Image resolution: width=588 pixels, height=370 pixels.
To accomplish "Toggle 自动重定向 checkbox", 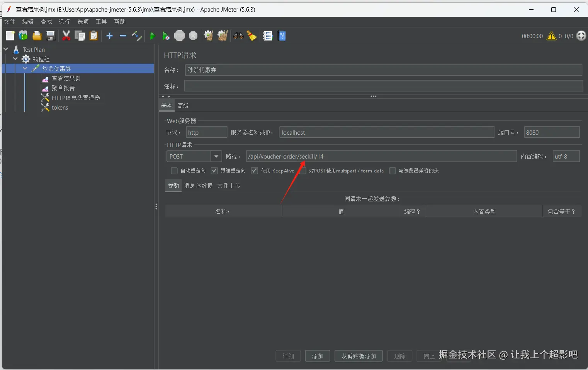I will (x=174, y=171).
